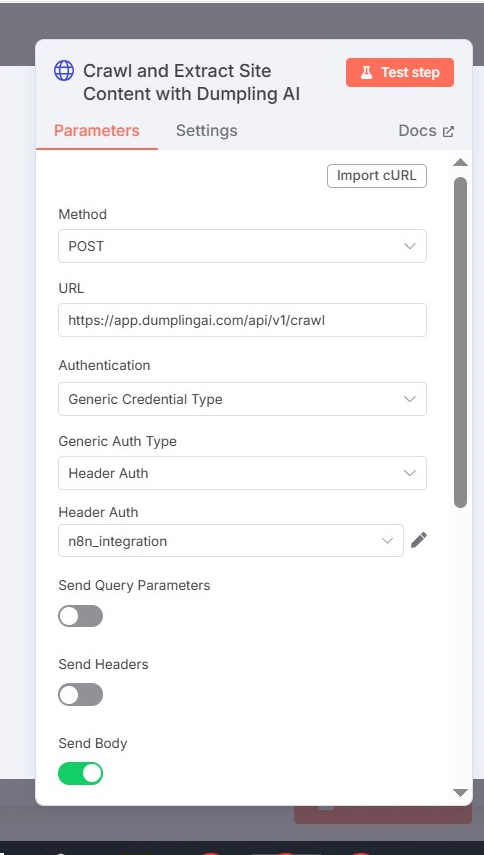Open the Method dropdown showing POST

(243, 246)
